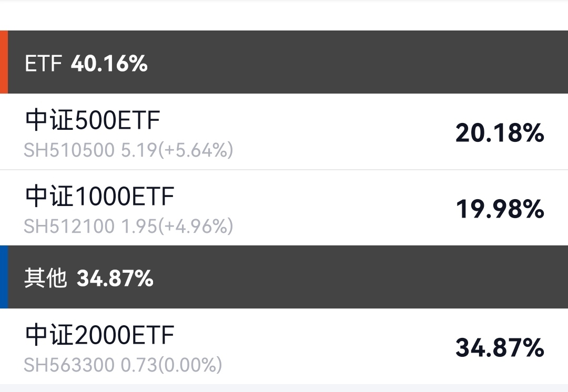Tap the orange ETF category color bar
This screenshot has height=392, width=568.
click(x=4, y=62)
